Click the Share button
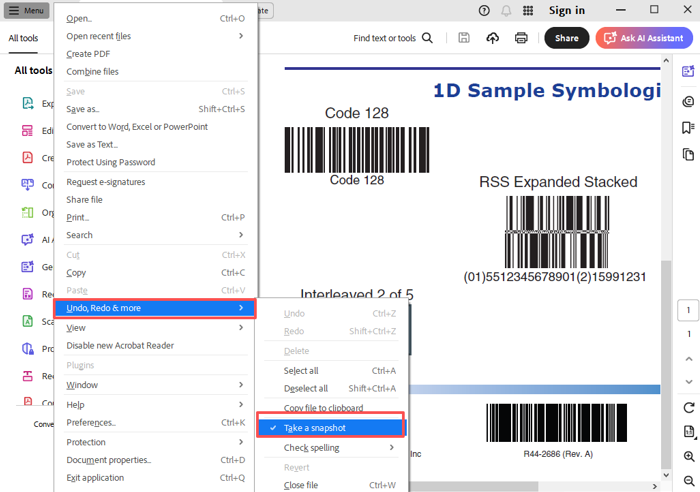The image size is (700, 492). pyautogui.click(x=566, y=38)
